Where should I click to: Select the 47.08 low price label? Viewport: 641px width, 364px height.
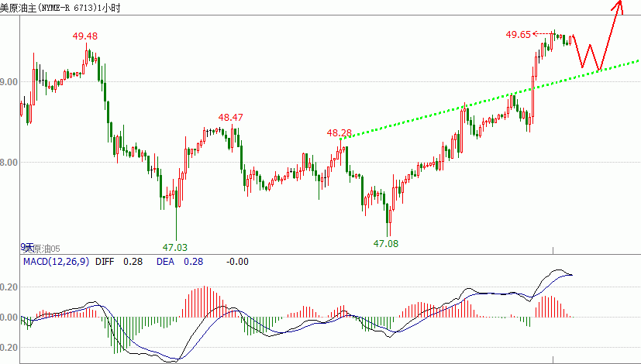pyautogui.click(x=386, y=244)
